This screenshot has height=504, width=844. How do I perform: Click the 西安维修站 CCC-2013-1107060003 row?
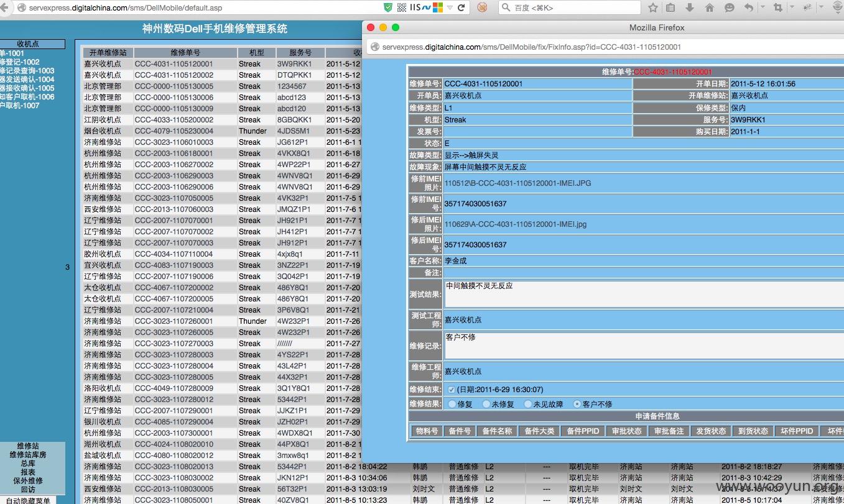[x=222, y=209]
